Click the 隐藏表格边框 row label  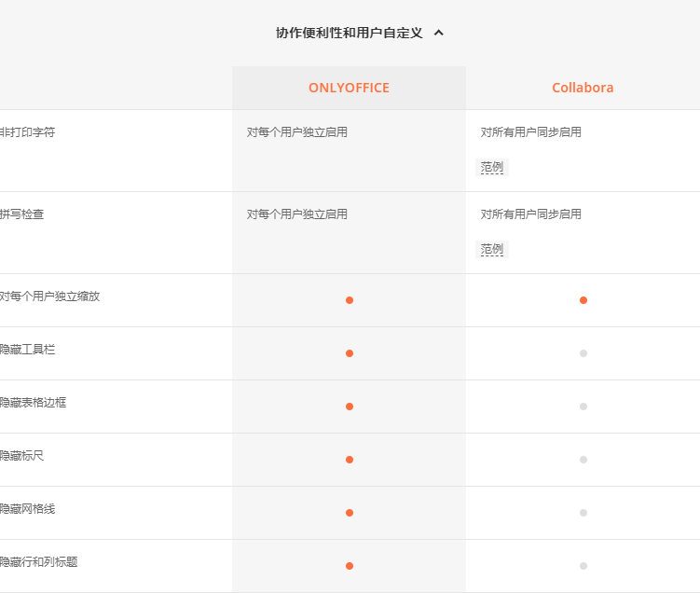33,403
